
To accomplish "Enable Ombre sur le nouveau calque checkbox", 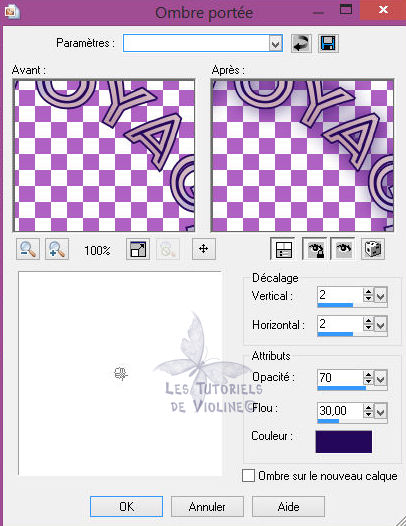I will [x=248, y=476].
